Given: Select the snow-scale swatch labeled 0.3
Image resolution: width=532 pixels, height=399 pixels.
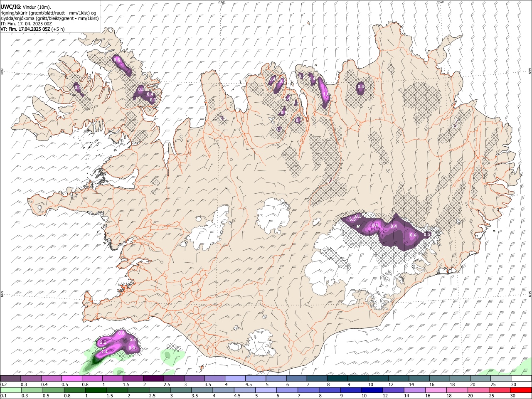Looking at the screenshot, I should point(31,379).
